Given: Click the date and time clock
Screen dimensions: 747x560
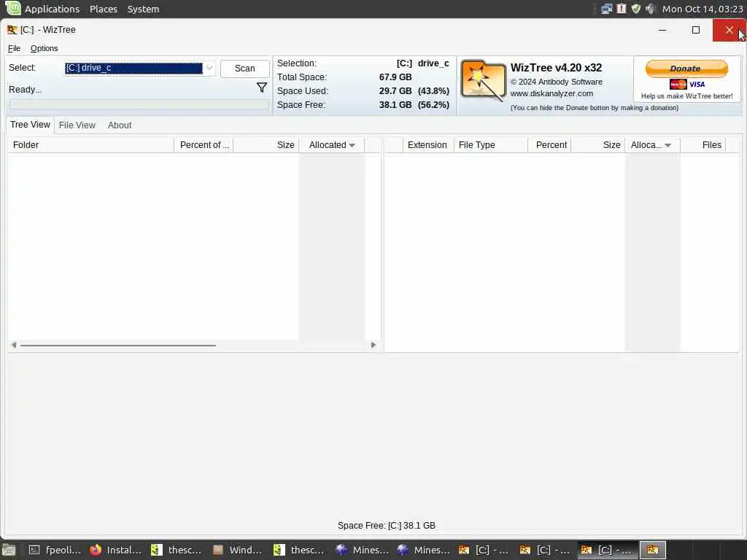Looking at the screenshot, I should pos(703,9).
